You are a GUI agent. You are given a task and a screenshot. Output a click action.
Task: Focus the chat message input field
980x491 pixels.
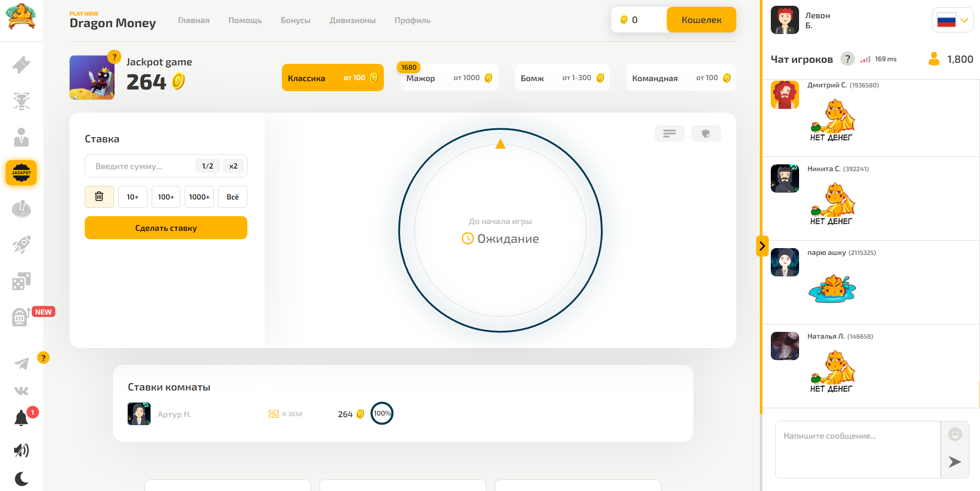[858, 449]
